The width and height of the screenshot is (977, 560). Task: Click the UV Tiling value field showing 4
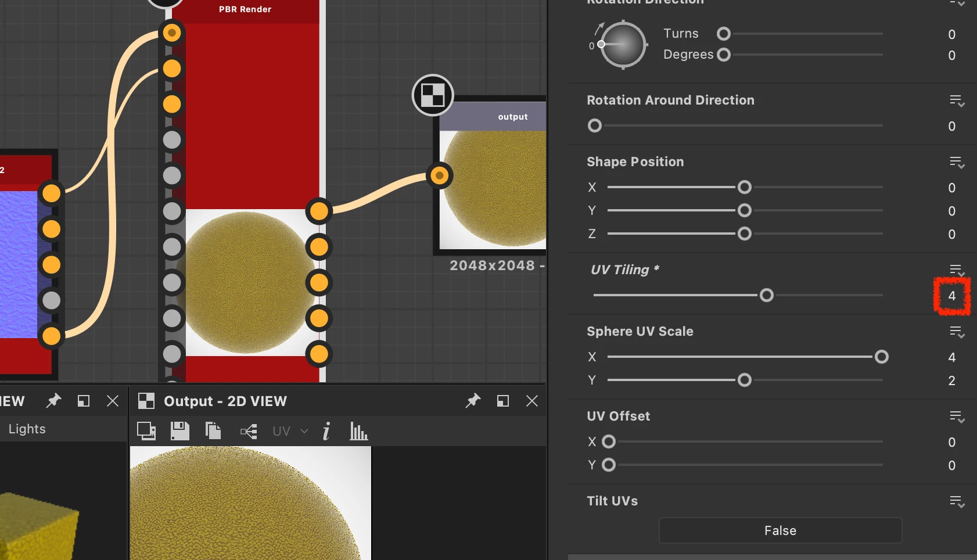click(x=952, y=296)
